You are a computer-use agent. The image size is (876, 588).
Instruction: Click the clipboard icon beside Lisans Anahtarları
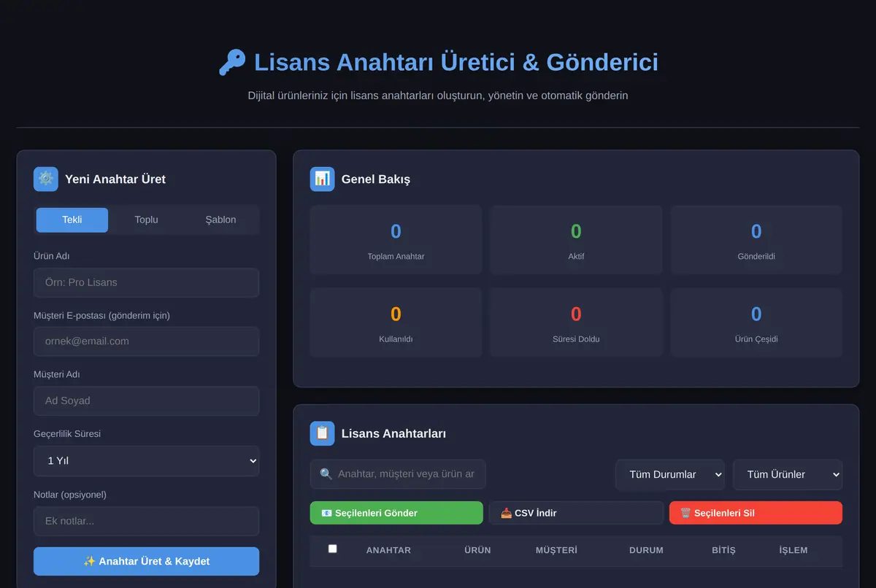click(x=322, y=433)
